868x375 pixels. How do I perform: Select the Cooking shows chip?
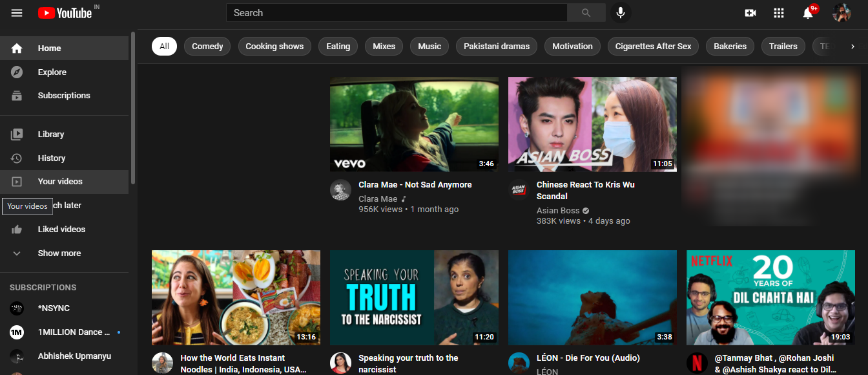click(274, 46)
